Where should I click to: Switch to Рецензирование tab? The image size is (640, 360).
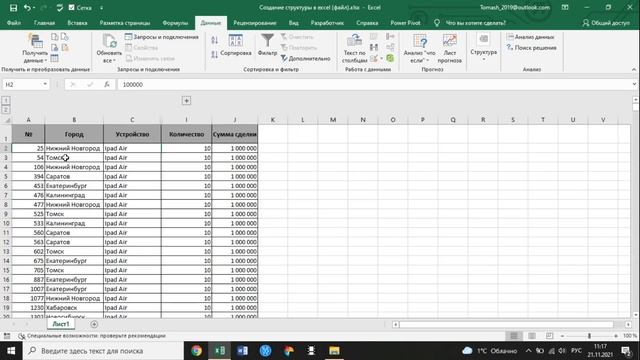tap(255, 23)
